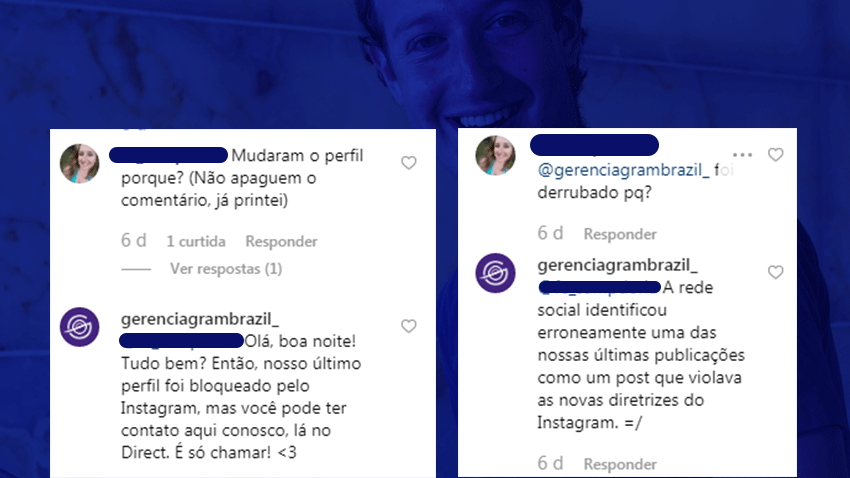850x478 pixels.
Task: Open gerenciagrambrazil_ logo avatar beside 'Olá, boa noite!'
Action: 80,327
